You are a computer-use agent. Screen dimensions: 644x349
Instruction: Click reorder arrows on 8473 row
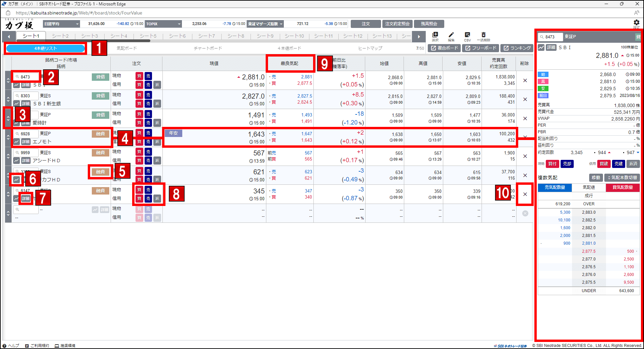pyautogui.click(x=8, y=80)
